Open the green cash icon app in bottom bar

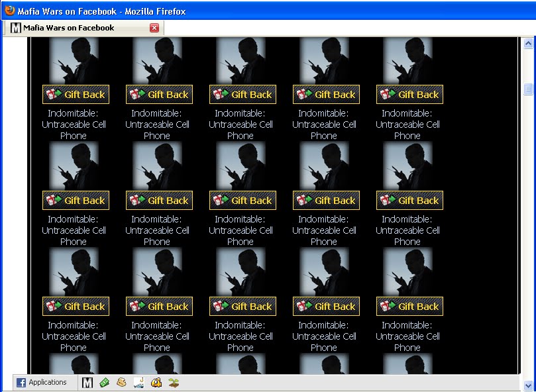[x=104, y=383]
